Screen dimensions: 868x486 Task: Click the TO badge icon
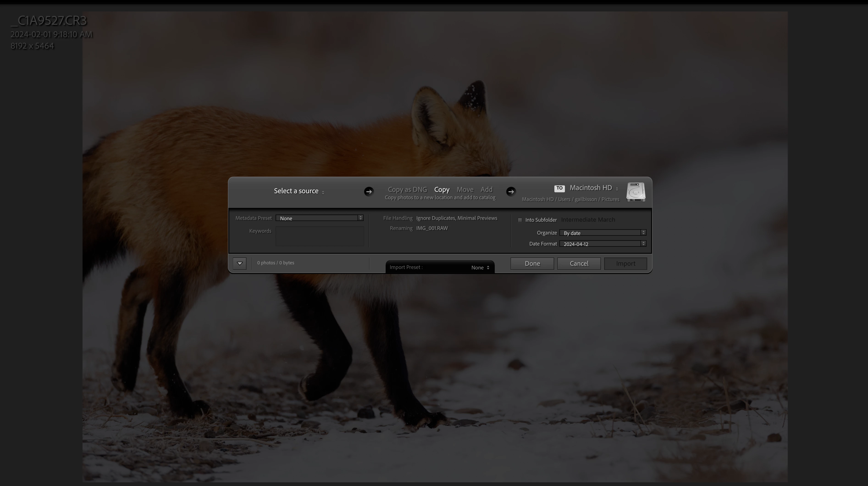[x=559, y=188]
